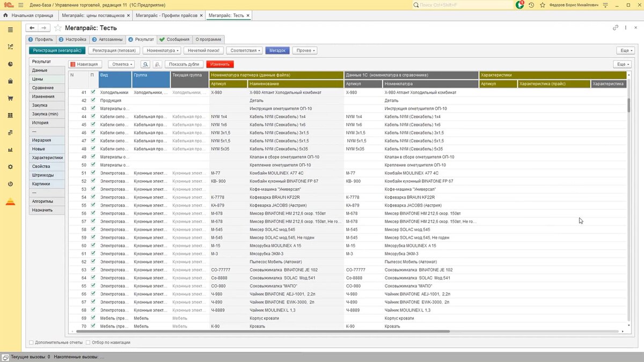Open the Начальная страница tab
The height and width of the screenshot is (362, 644).
coord(28,16)
